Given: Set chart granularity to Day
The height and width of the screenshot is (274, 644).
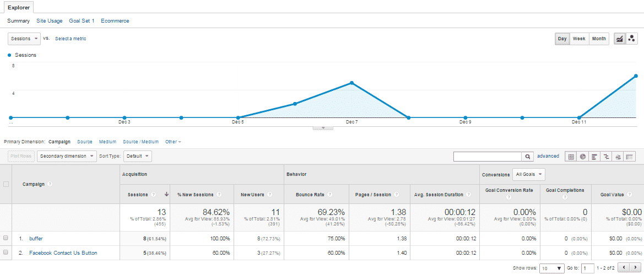Looking at the screenshot, I should (x=562, y=39).
